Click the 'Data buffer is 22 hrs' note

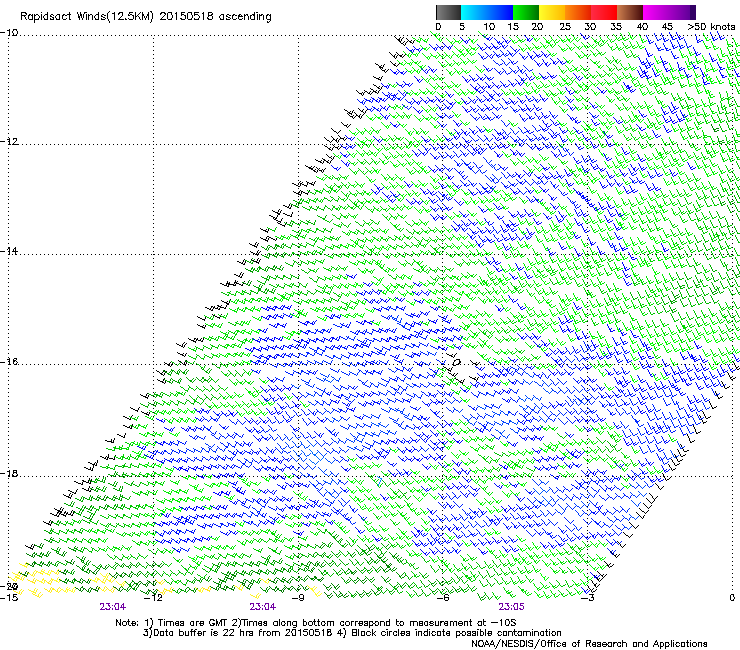tap(238, 633)
